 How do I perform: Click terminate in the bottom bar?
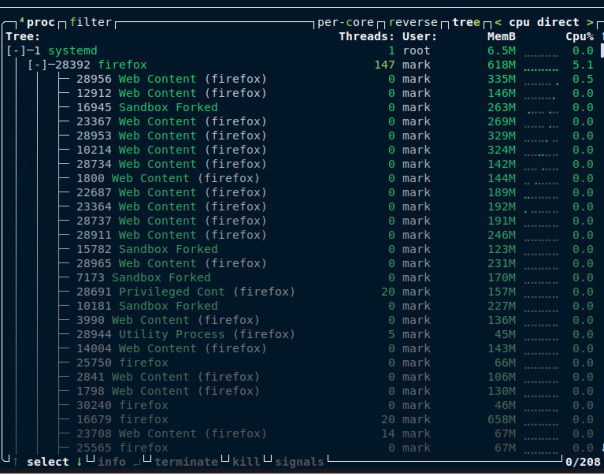pyautogui.click(x=186, y=461)
